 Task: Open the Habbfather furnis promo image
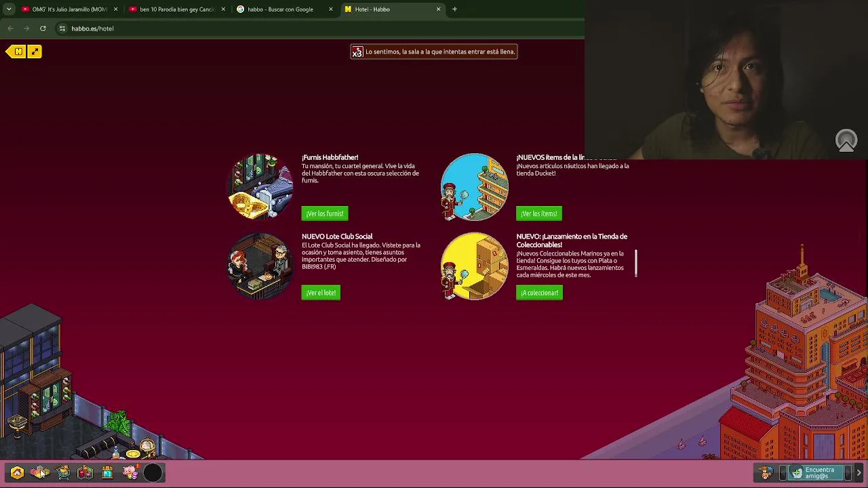tap(260, 187)
